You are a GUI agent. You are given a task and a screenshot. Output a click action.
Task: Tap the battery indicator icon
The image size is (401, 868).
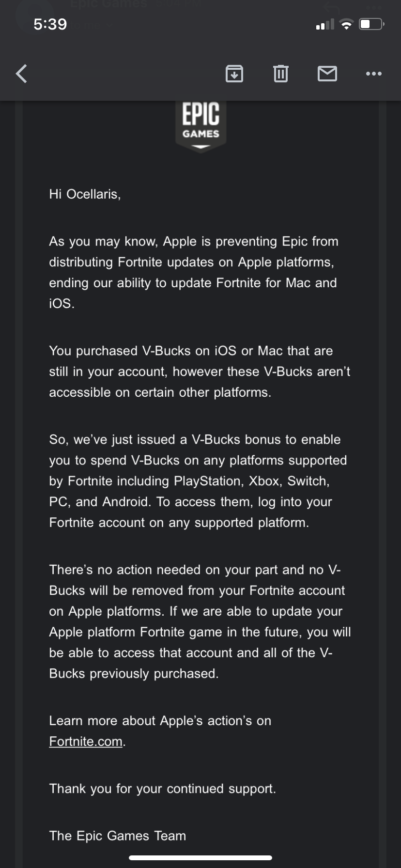pyautogui.click(x=371, y=24)
